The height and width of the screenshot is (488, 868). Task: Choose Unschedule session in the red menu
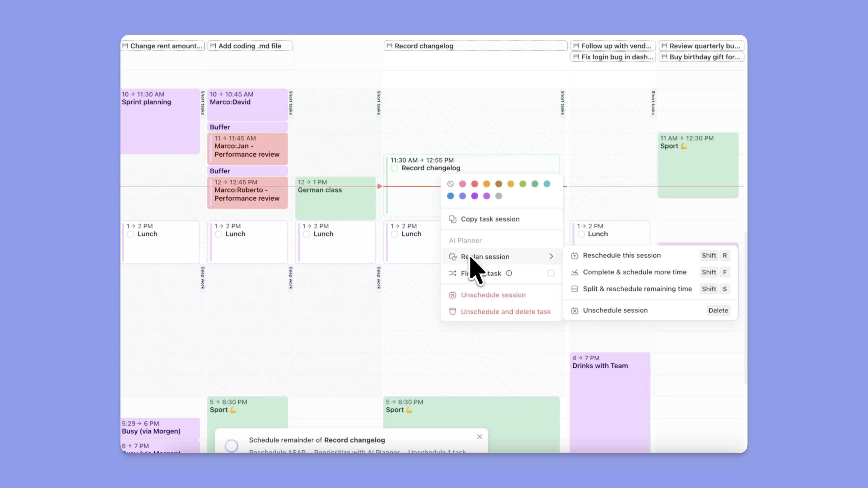point(493,295)
